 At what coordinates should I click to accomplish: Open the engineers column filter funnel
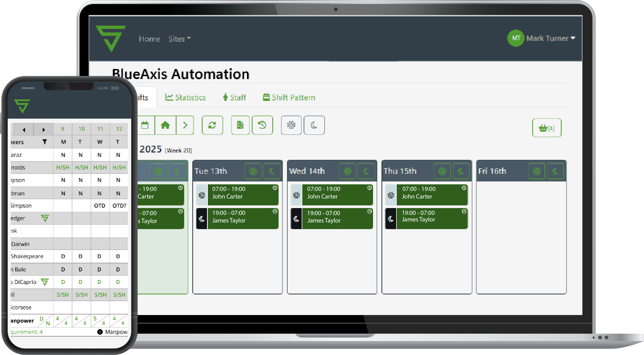[45, 142]
